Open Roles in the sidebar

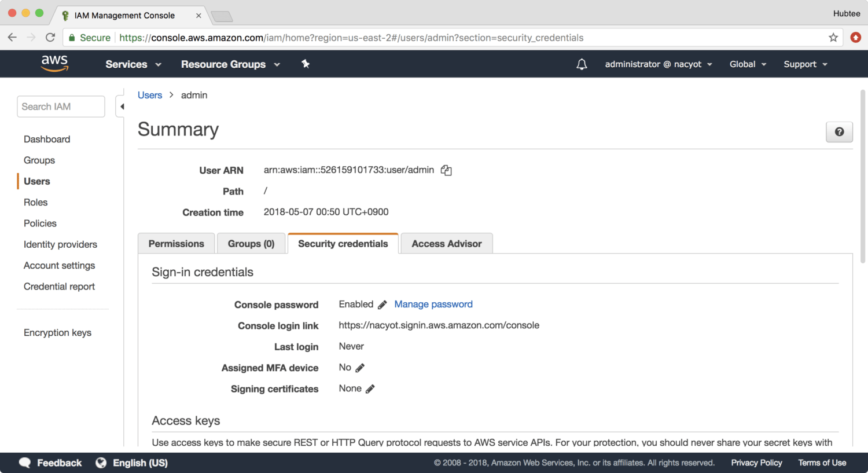pyautogui.click(x=36, y=202)
